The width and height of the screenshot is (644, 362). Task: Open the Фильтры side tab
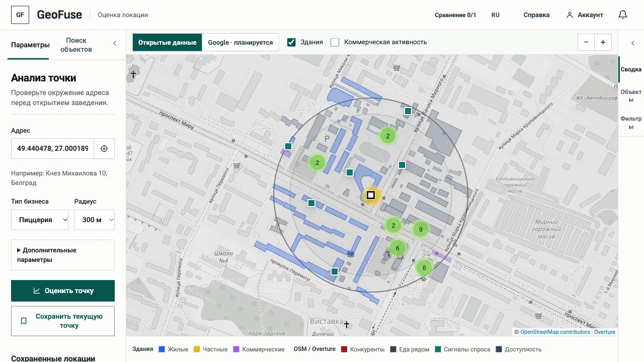point(631,123)
